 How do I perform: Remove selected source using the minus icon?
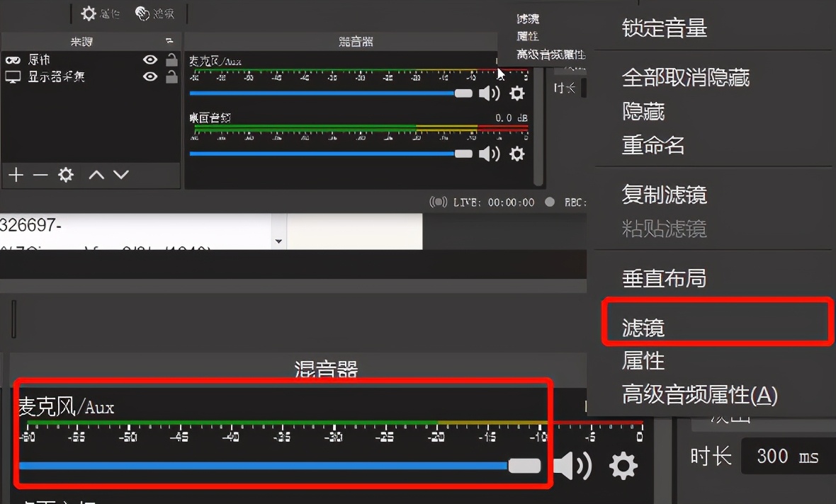pos(40,175)
